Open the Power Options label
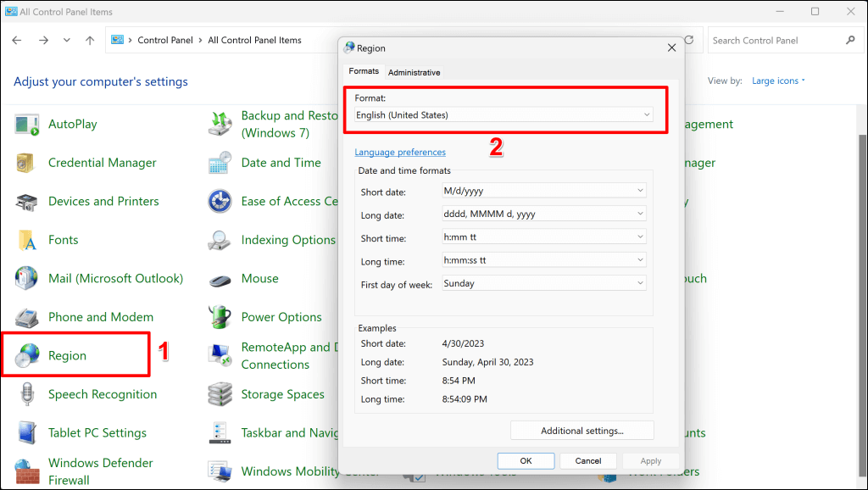868x490 pixels. pos(281,317)
